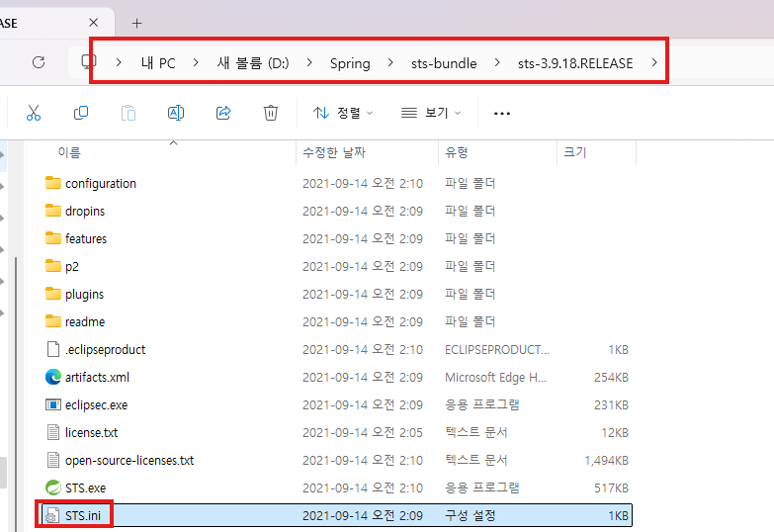Select the .eclipseproduct file name

pyautogui.click(x=105, y=350)
